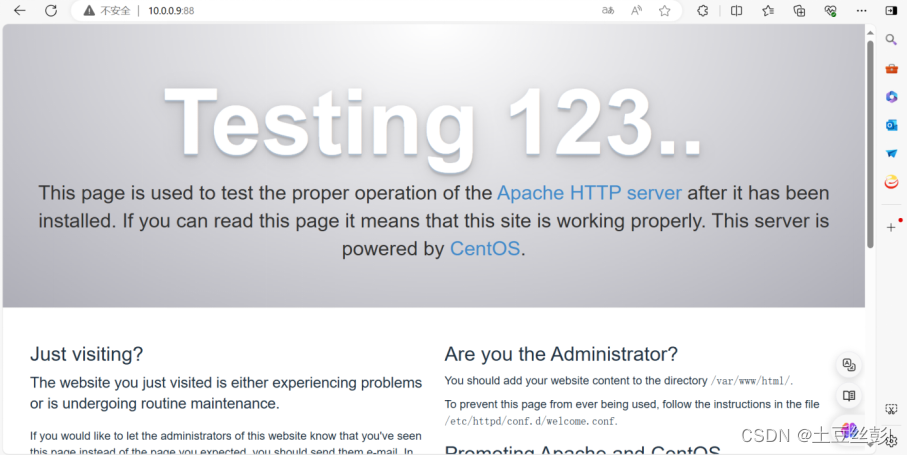Click the floating translate button on page
Screen dimensions: 907x455
click(849, 365)
